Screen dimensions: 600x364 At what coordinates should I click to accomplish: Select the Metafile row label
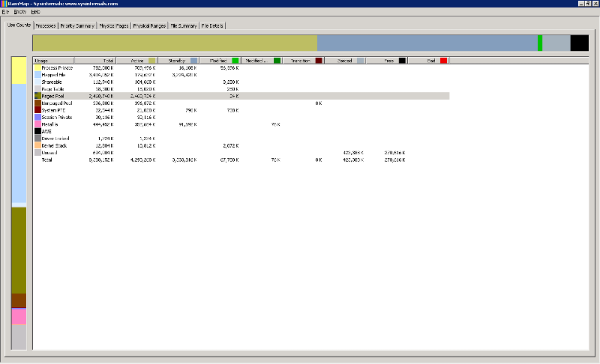coord(49,124)
